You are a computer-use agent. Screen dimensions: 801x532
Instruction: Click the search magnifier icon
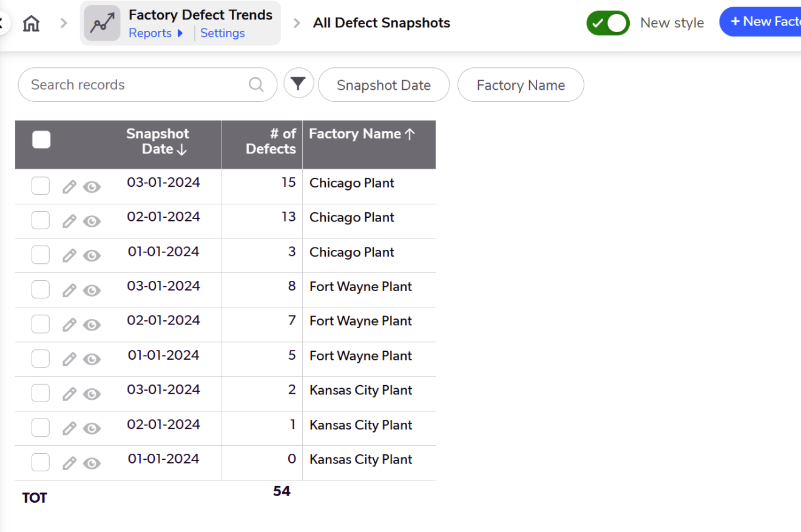pos(256,84)
